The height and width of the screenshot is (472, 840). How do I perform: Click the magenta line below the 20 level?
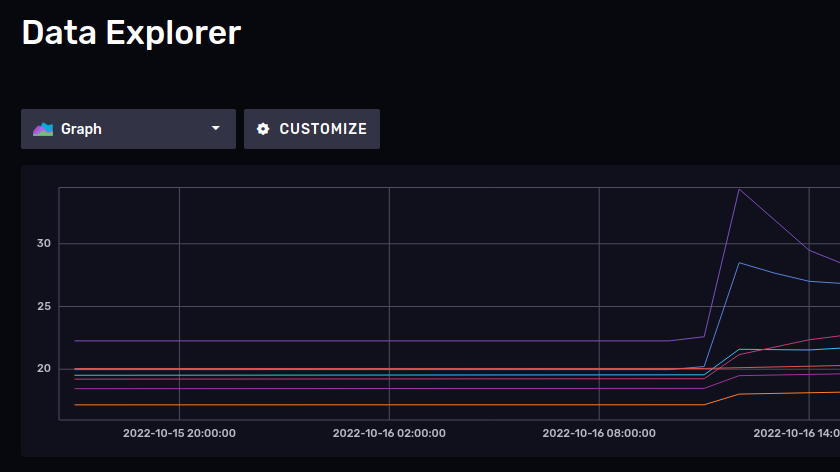400,389
